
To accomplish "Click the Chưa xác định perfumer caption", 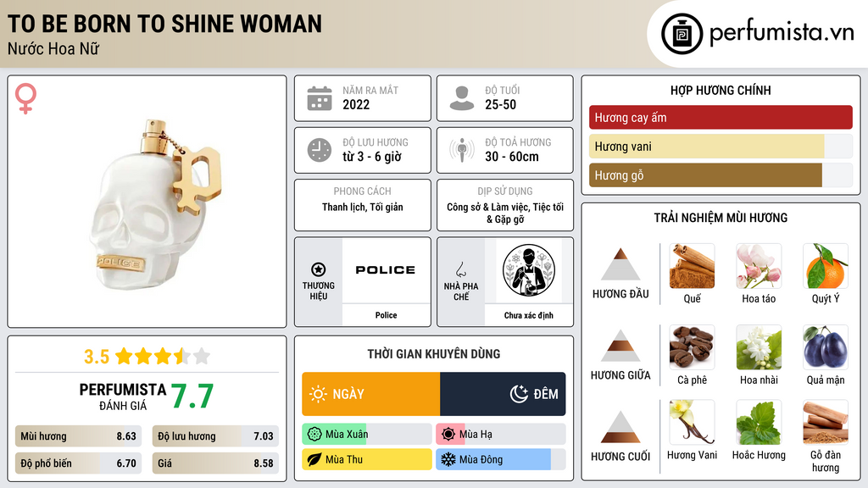I will tap(529, 315).
